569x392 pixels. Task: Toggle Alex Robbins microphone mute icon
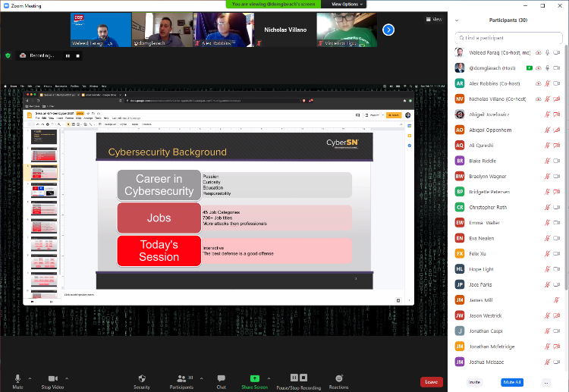click(547, 83)
